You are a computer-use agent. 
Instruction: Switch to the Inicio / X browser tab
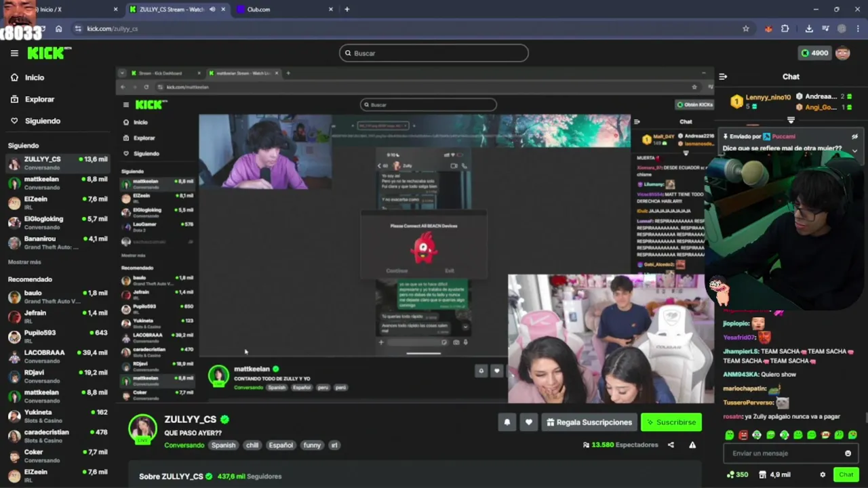(x=60, y=9)
